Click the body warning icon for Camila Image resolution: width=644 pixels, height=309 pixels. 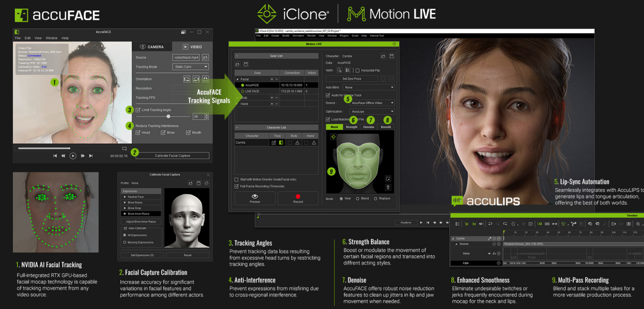click(x=297, y=143)
